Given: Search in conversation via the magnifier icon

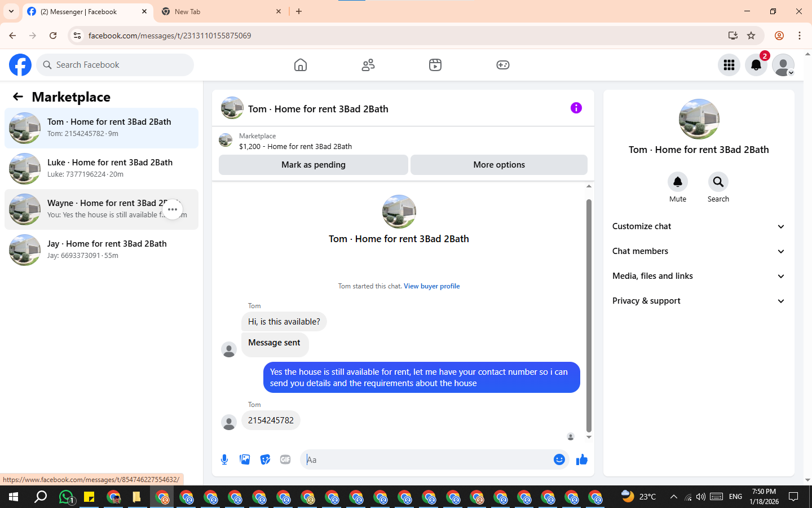Looking at the screenshot, I should (x=718, y=182).
